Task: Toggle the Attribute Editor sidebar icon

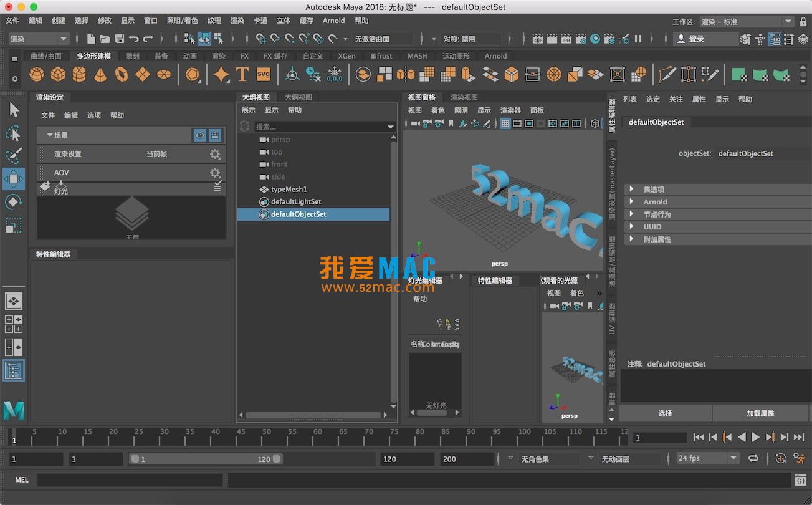Action: 774,39
